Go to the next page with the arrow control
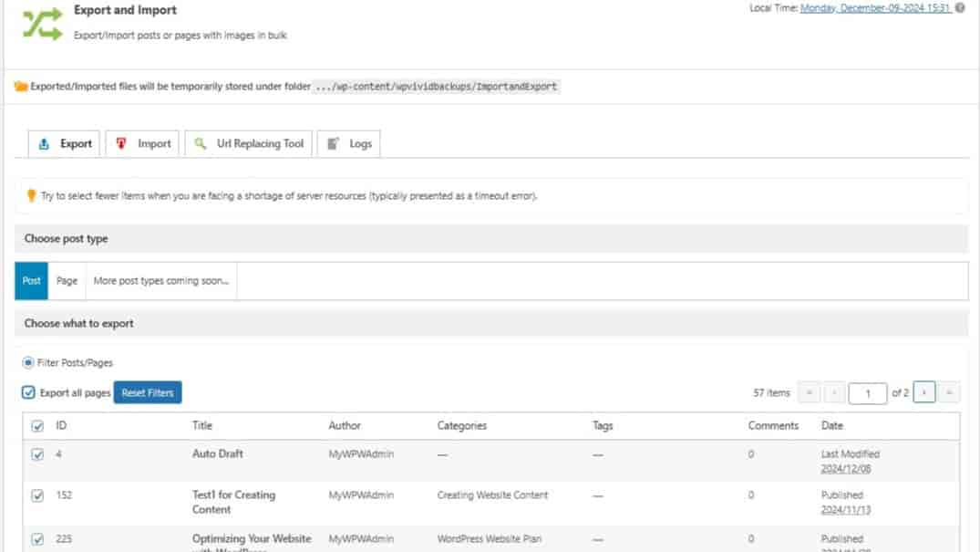This screenshot has height=552, width=980. click(923, 392)
